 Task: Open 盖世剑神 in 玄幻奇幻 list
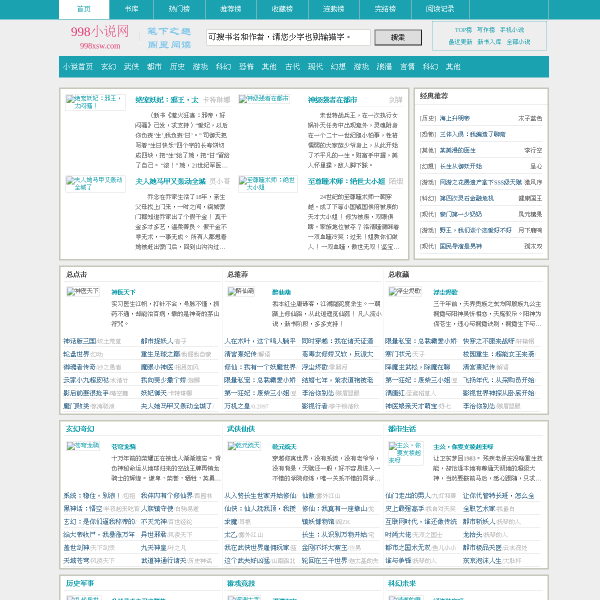point(76,548)
